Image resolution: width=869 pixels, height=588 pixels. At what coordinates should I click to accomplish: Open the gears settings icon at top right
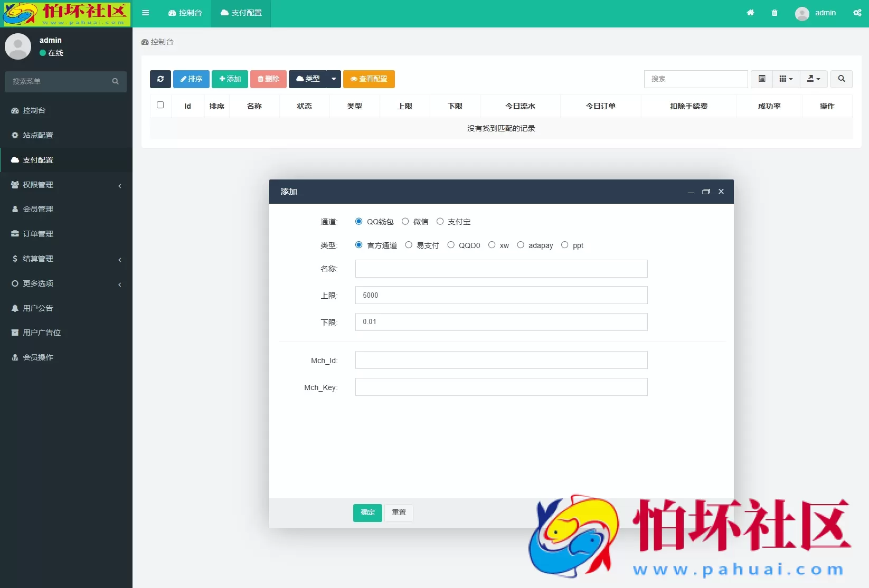[x=856, y=13]
